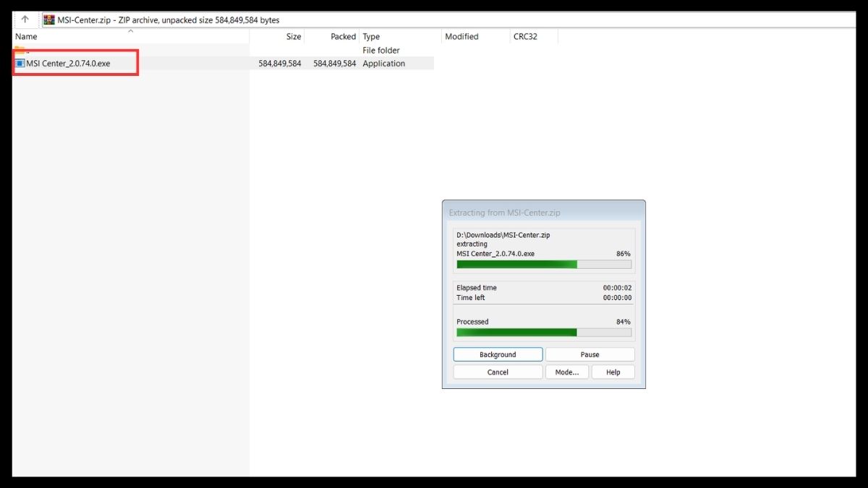Screen dimensions: 868x488
Task: Click the "Application" type cell
Action: coord(384,64)
